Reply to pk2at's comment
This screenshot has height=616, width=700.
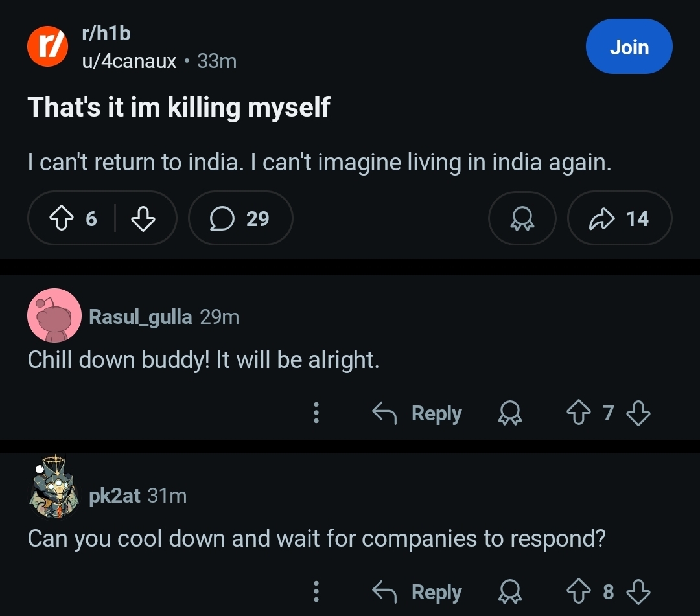[x=417, y=591]
